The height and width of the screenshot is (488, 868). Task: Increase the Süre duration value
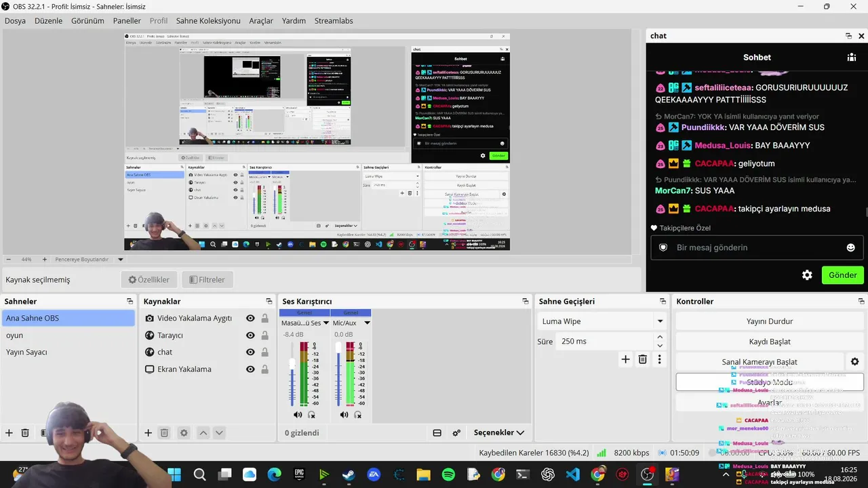(660, 337)
